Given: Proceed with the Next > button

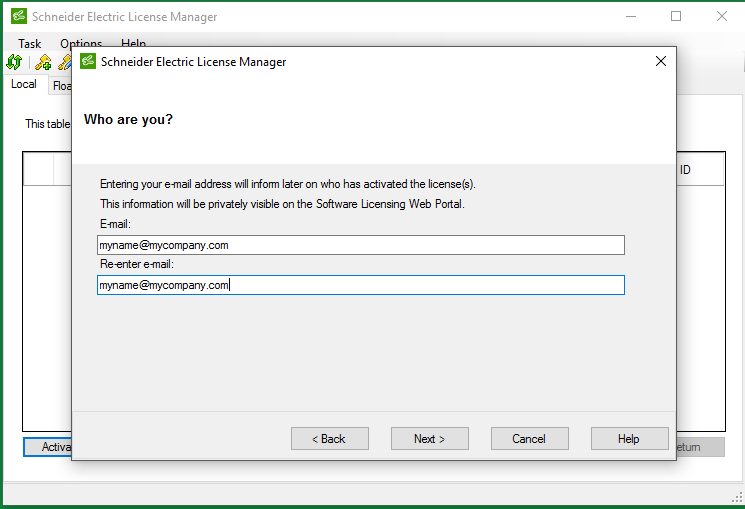Looking at the screenshot, I should point(430,439).
